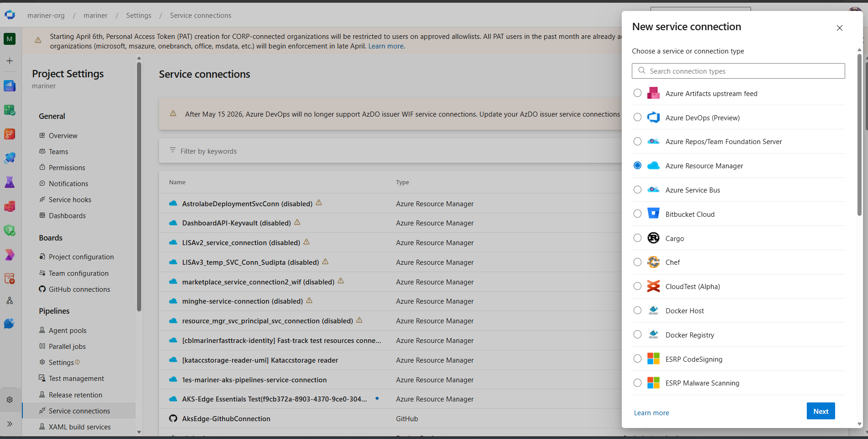868x439 pixels.
Task: Click warning icon next to AstrolabeDeploymentSvcConn
Action: (x=319, y=203)
